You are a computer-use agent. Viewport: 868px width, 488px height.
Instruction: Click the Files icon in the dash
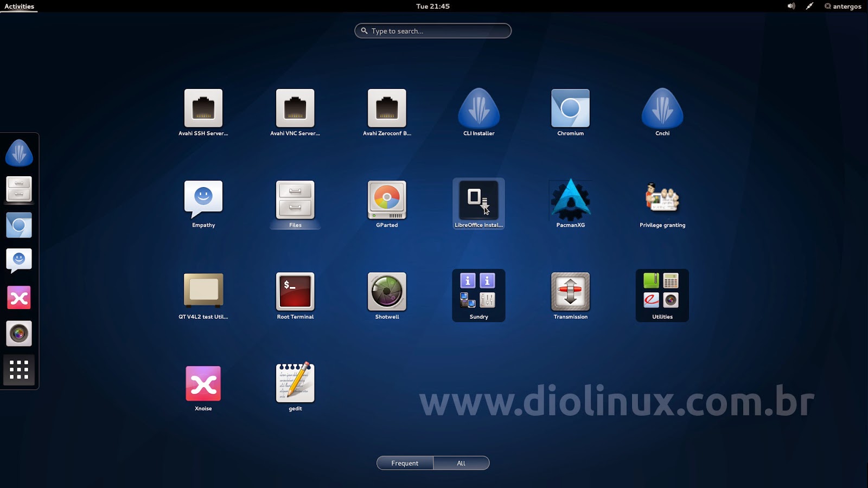coord(19,189)
